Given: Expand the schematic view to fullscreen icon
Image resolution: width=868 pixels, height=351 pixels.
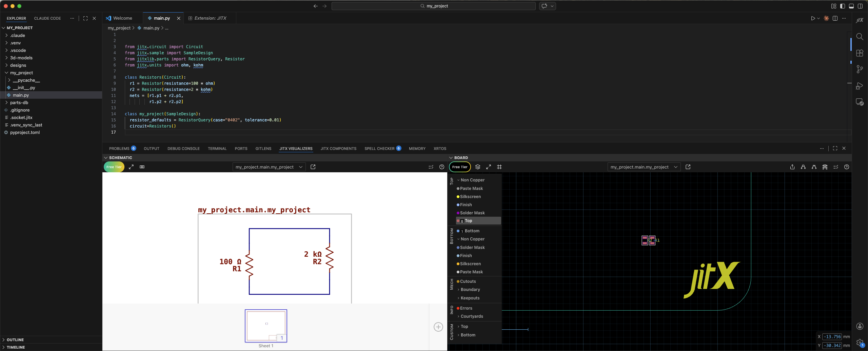Looking at the screenshot, I should click(x=131, y=167).
